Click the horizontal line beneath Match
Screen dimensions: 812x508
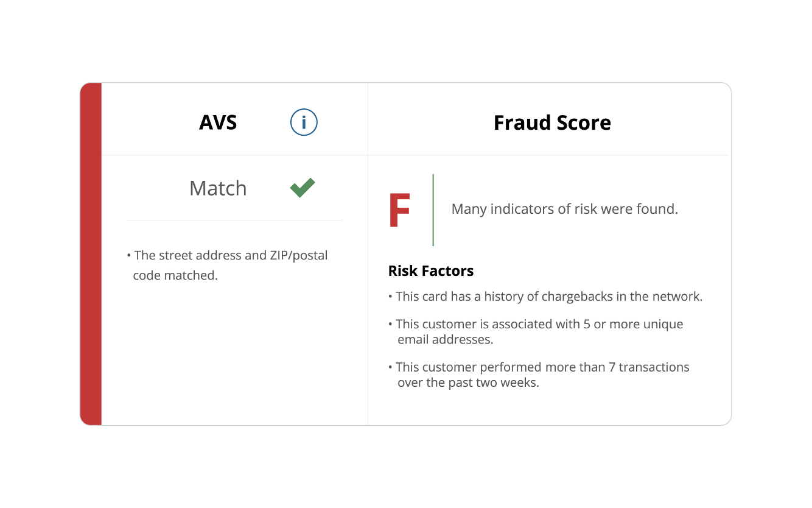[x=234, y=220]
